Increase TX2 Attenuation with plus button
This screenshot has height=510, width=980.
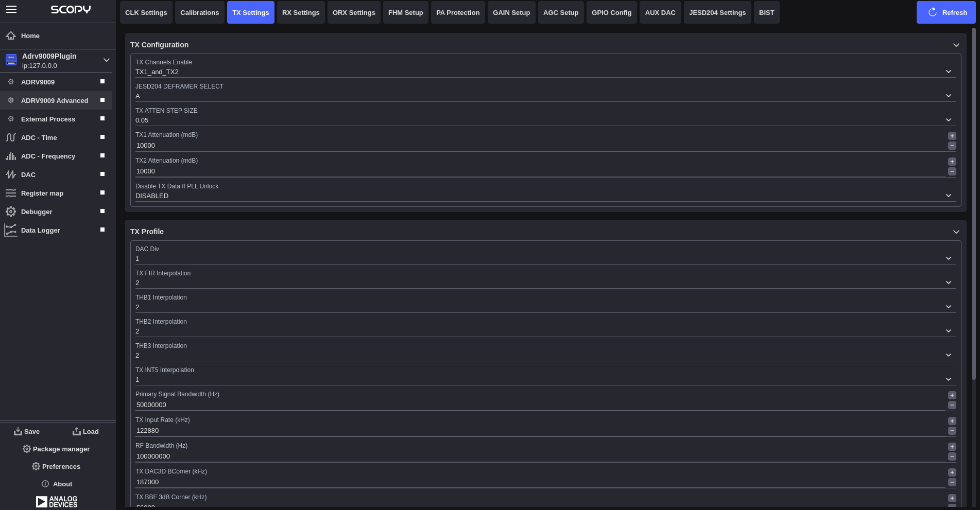coord(952,162)
